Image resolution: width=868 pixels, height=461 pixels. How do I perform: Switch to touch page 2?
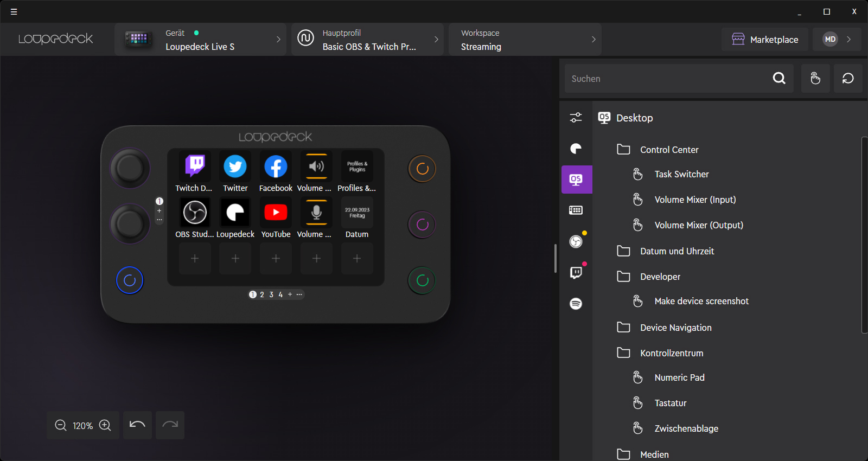tap(262, 294)
